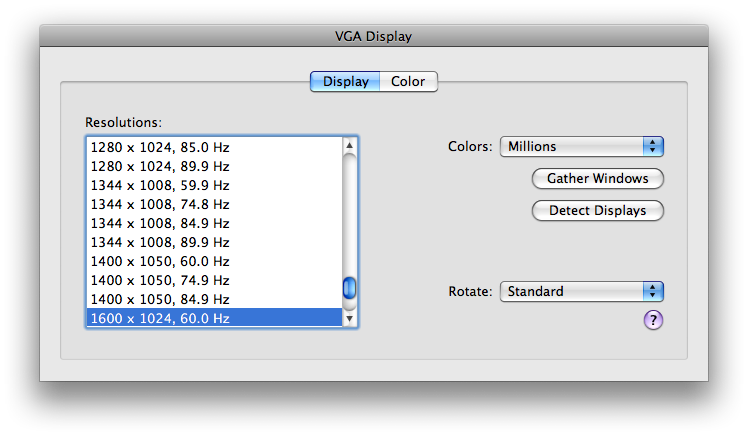Switch to the Color tab
Screen dimensions: 748x436
coord(408,82)
